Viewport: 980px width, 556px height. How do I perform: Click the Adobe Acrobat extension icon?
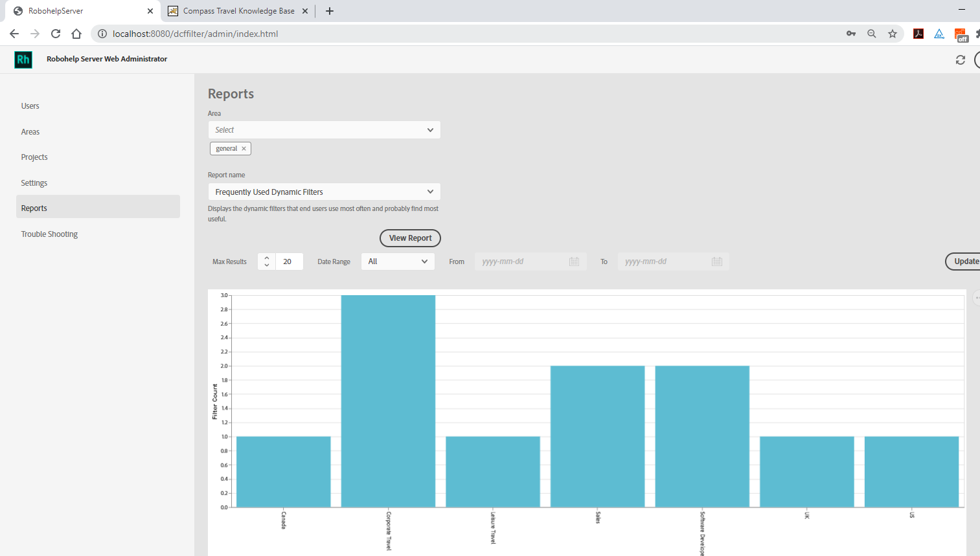918,33
